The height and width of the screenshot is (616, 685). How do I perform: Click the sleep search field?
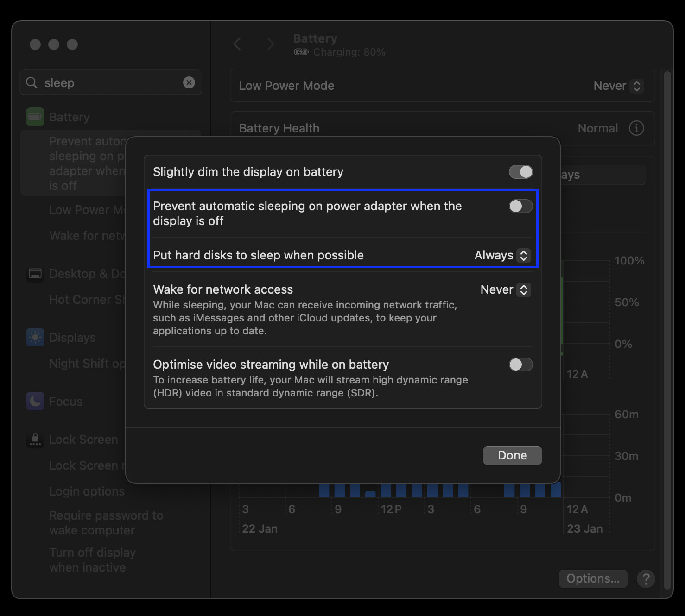coord(111,83)
